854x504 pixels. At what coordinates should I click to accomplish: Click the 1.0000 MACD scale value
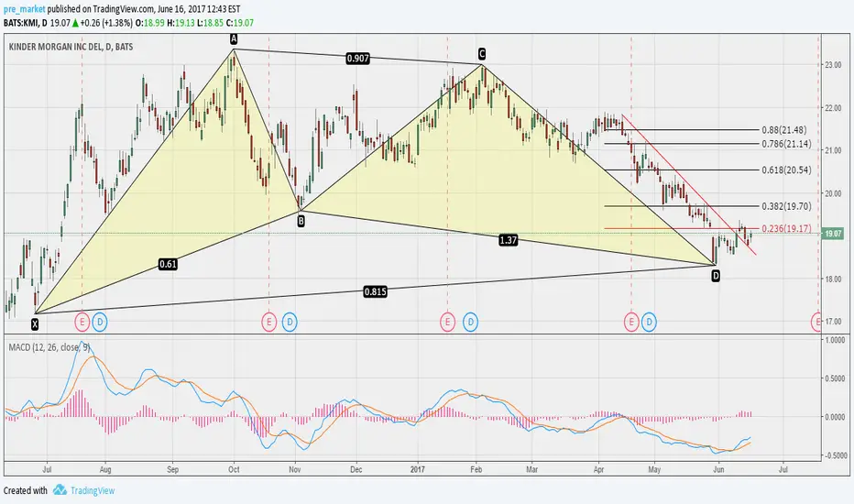click(x=835, y=340)
